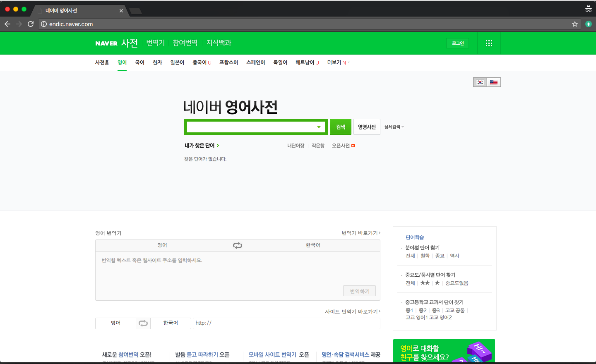Reload the page with the refresh icon
Viewport: 596px width, 364px height.
click(31, 24)
